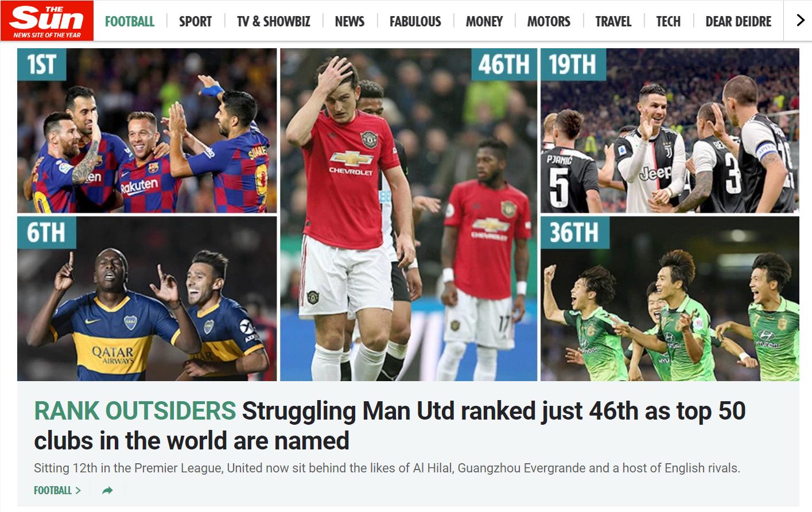This screenshot has height=512, width=812.
Task: Go to Dear Deidre section
Action: tap(739, 21)
